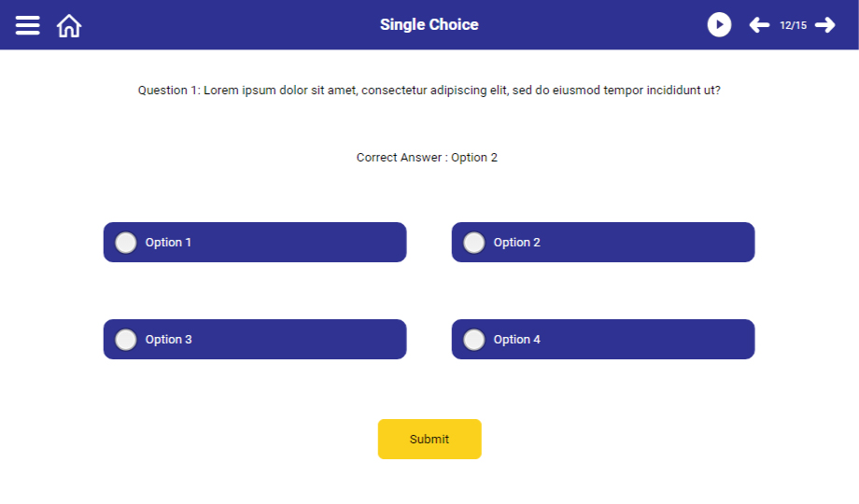Image resolution: width=859 pixels, height=504 pixels.
Task: Click the Single Choice header title
Action: point(429,25)
